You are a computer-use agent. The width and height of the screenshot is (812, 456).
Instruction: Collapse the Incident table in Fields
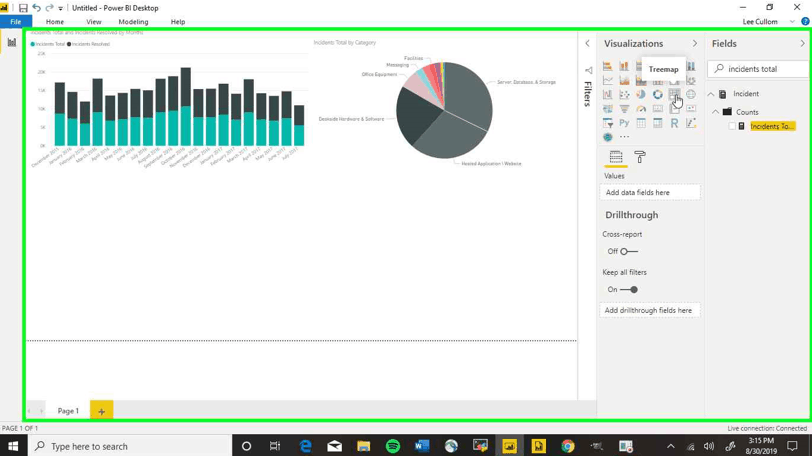coord(710,94)
